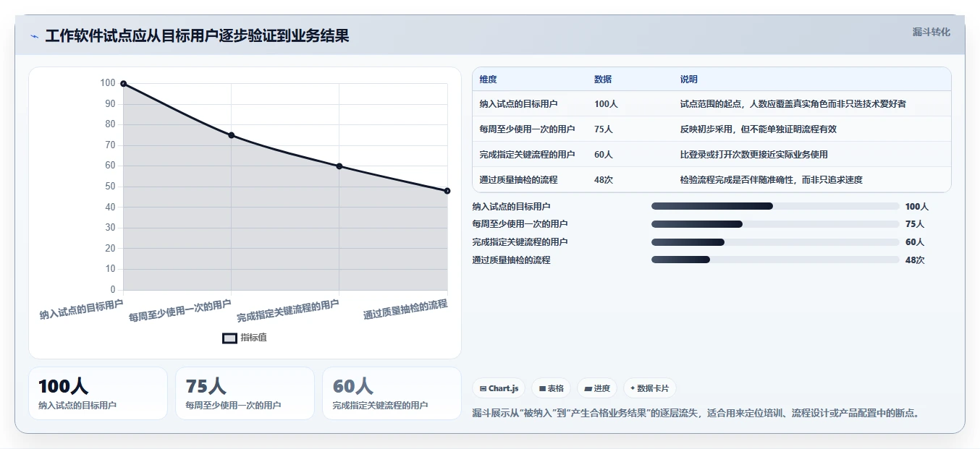Click the lightning icon beside the title
Screen dimensions: 980x449
pos(34,36)
